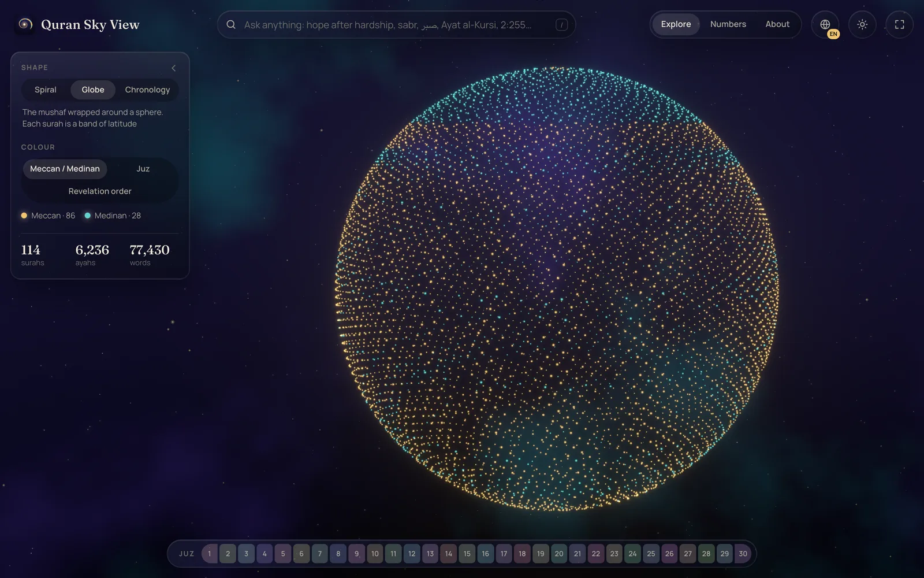This screenshot has width=924, height=578.
Task: Jump to Juz 21
Action: [577, 554]
